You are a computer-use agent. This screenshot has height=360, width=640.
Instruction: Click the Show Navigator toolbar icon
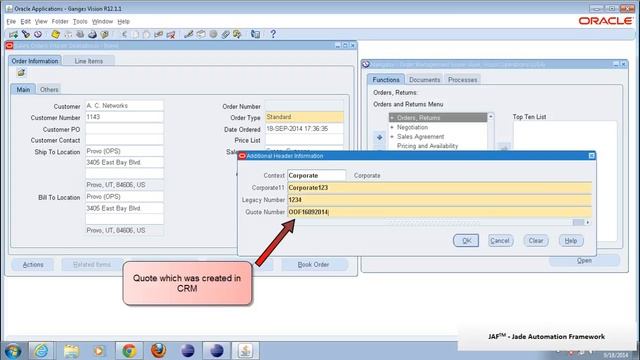tap(38, 34)
